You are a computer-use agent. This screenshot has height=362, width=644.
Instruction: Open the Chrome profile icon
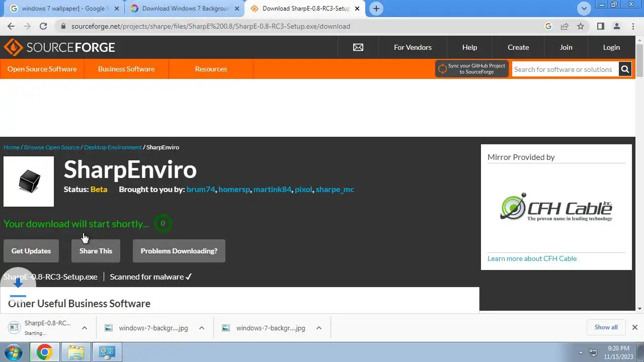coord(617,26)
